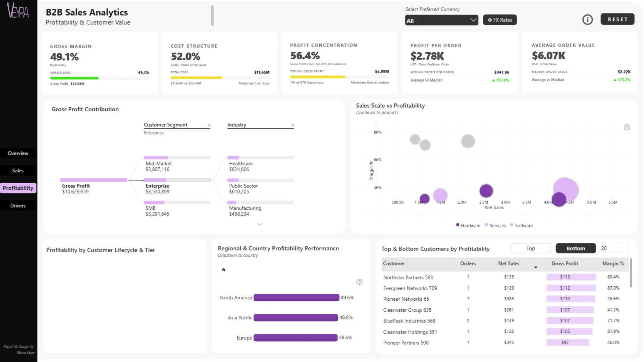644x362 pixels.
Task: Click the 52.0% cost structure value
Action: (x=185, y=56)
